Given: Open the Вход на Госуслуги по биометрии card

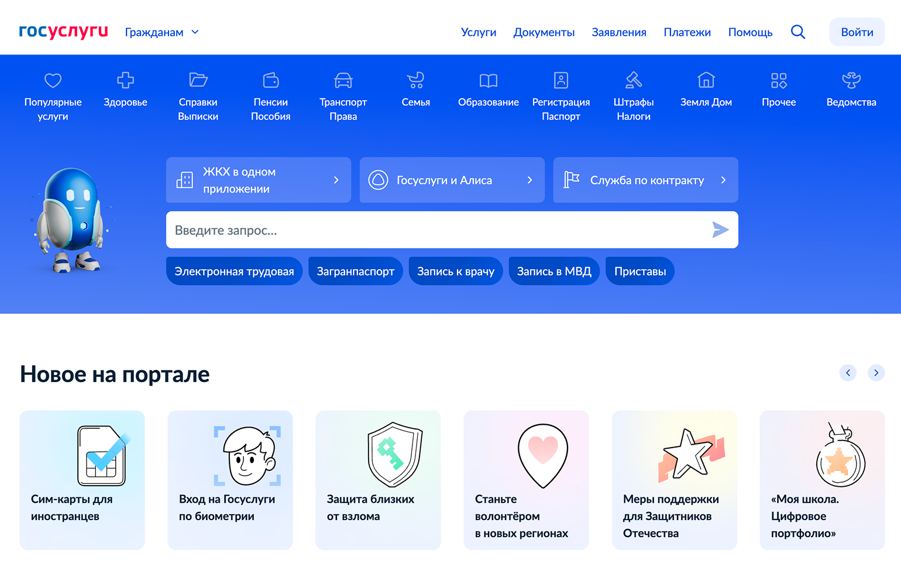Looking at the screenshot, I should 230,480.
